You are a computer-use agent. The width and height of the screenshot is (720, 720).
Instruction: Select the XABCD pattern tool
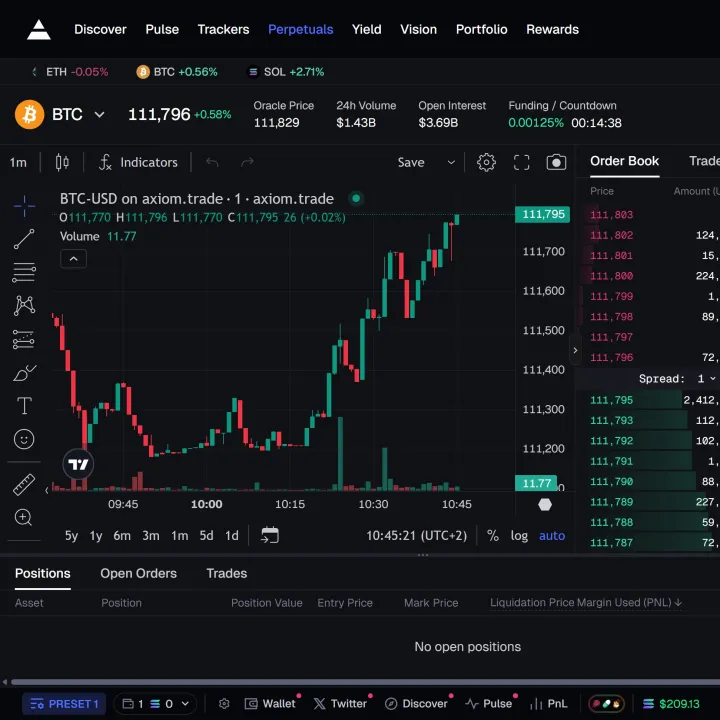(x=24, y=305)
